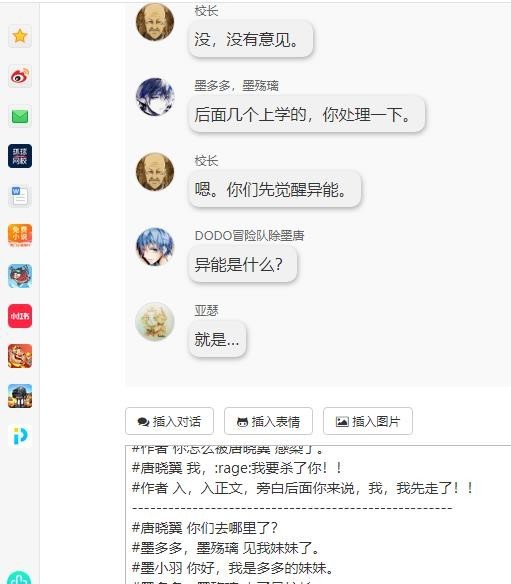Click the DODO冒险队除墨唐 avatar

pos(155,247)
